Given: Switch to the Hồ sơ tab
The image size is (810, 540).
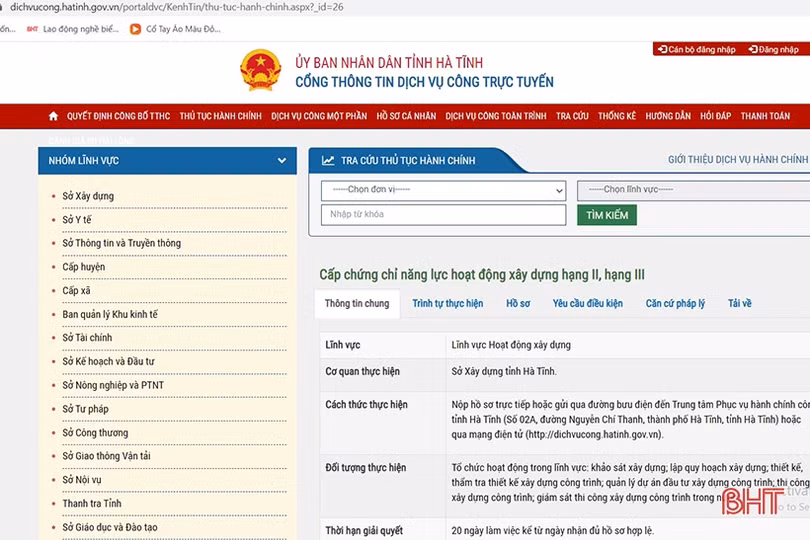Looking at the screenshot, I should point(518,304).
